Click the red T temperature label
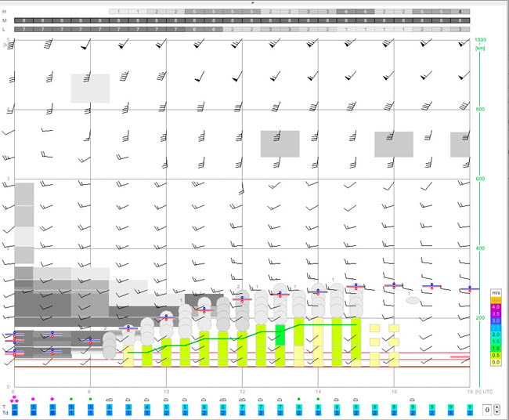Screen dimensions: 509x420 click(4, 407)
